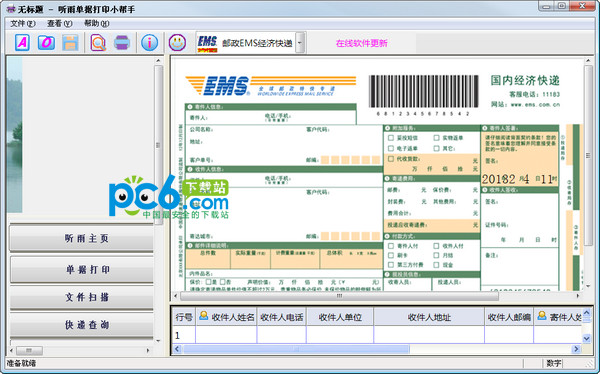The width and height of the screenshot is (600, 374).
Task: Click the EMS logo in template selector
Action: point(207,43)
